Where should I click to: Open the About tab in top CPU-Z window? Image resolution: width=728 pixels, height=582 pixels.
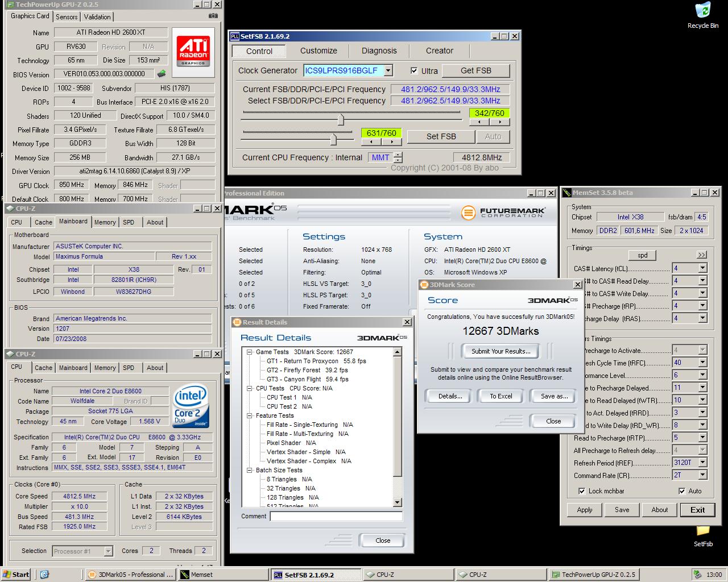pyautogui.click(x=155, y=222)
